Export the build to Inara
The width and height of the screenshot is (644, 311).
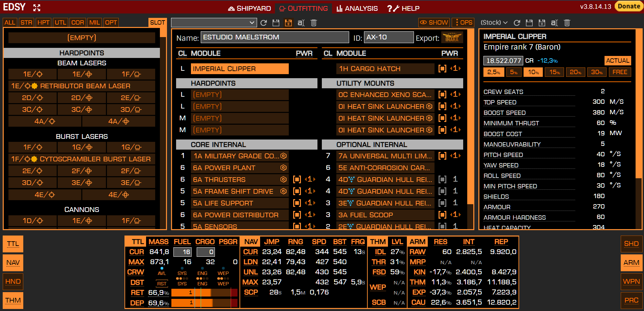[x=452, y=37]
